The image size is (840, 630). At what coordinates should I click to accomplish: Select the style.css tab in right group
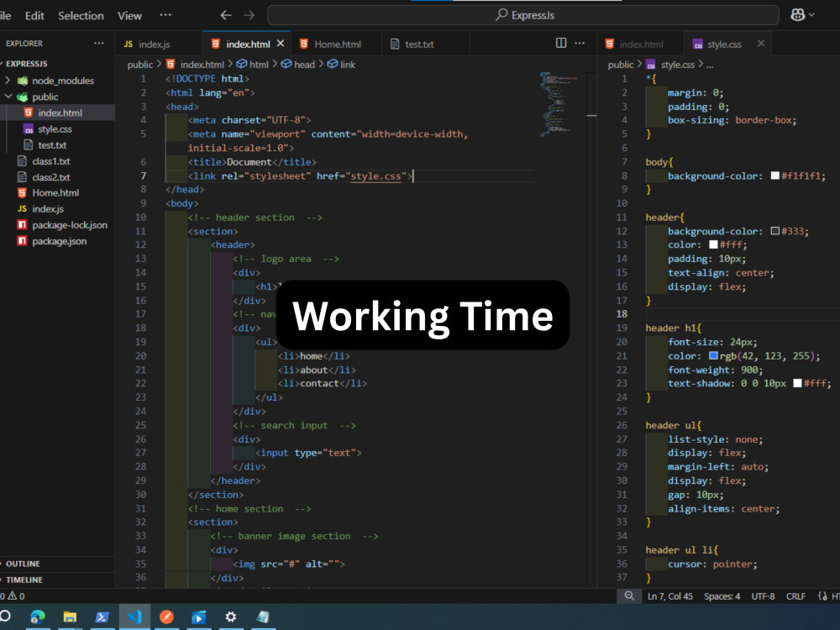[723, 44]
